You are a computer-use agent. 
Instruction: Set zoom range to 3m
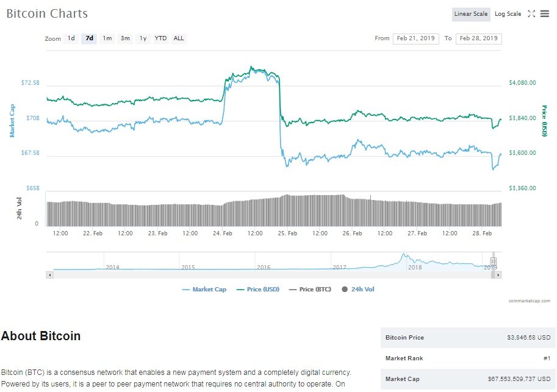tap(125, 38)
